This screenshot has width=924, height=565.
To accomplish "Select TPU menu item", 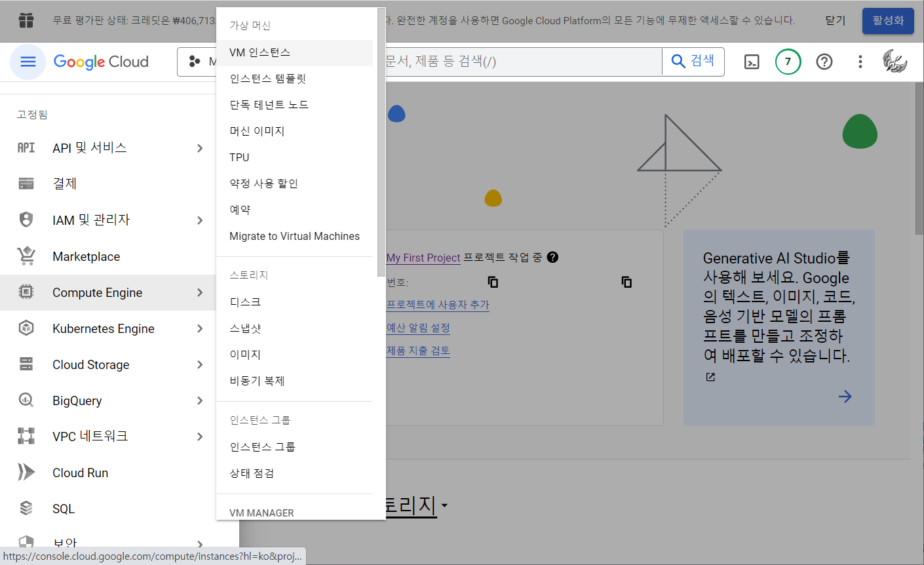I will (294, 157).
